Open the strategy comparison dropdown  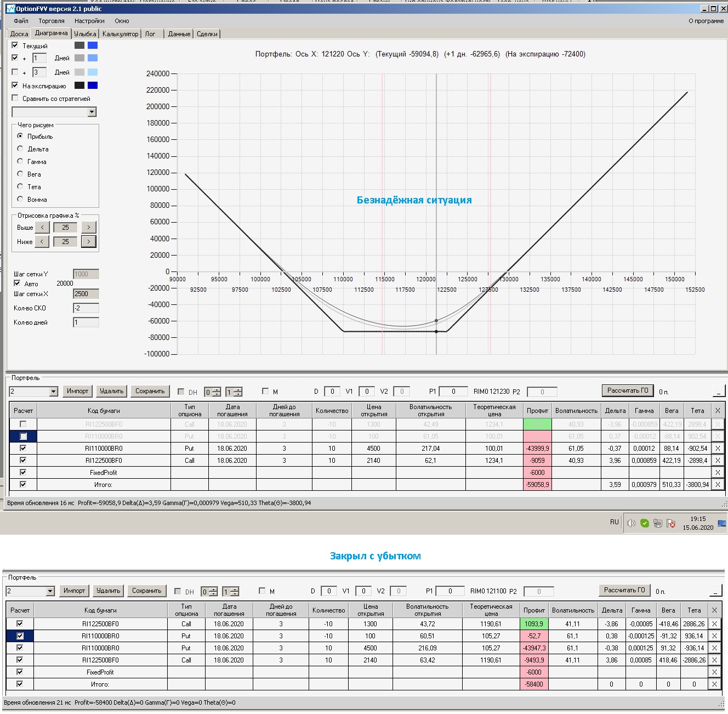pyautogui.click(x=92, y=112)
